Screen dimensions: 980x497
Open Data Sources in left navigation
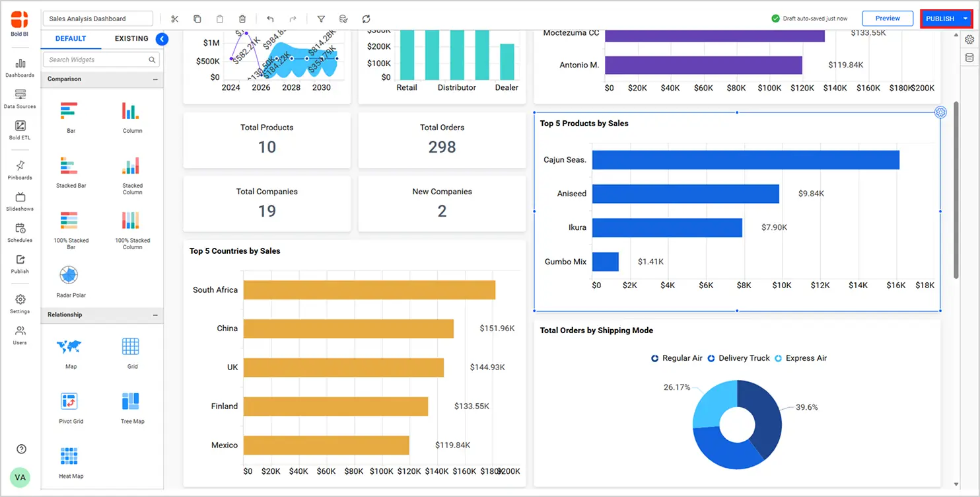[x=20, y=98]
